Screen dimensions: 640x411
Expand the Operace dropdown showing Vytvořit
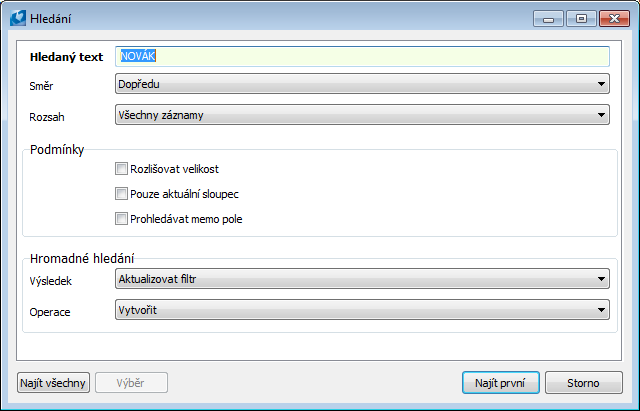click(362, 310)
